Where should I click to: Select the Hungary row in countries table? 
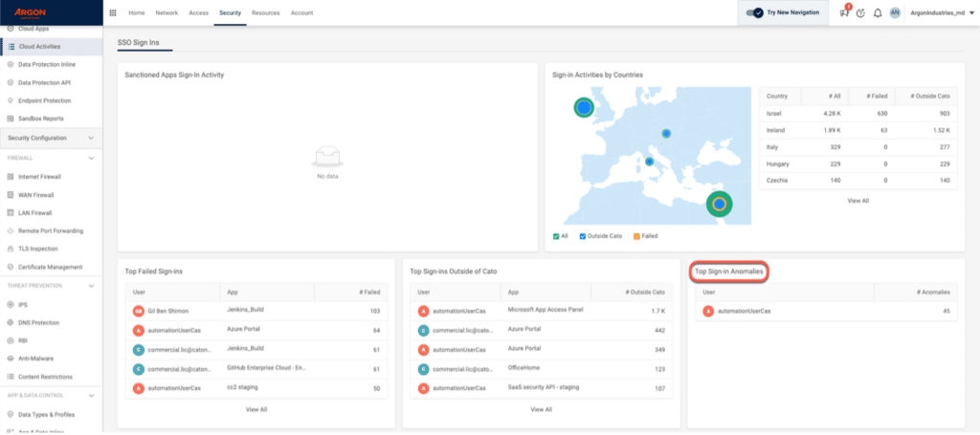click(x=858, y=163)
